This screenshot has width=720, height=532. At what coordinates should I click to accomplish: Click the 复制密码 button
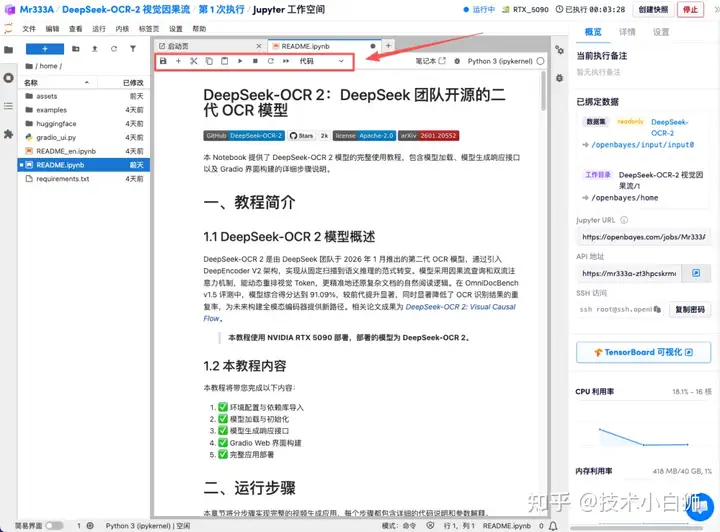(x=690, y=309)
